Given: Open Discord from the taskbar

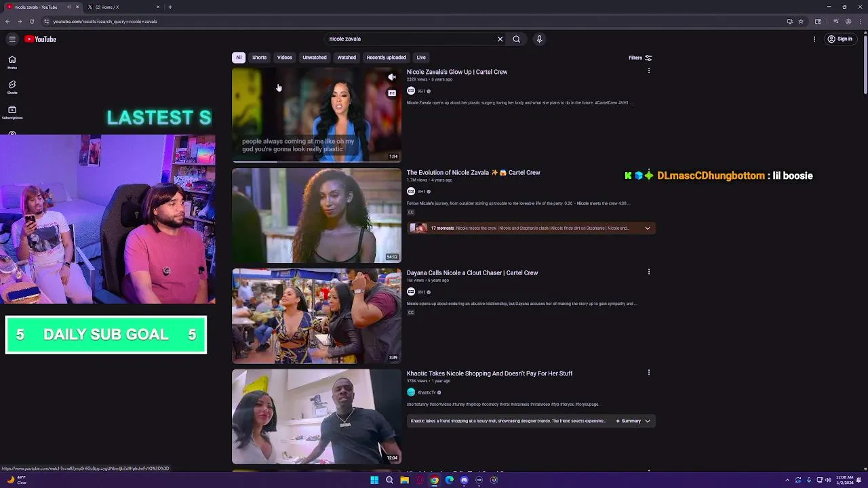Looking at the screenshot, I should pyautogui.click(x=464, y=480).
